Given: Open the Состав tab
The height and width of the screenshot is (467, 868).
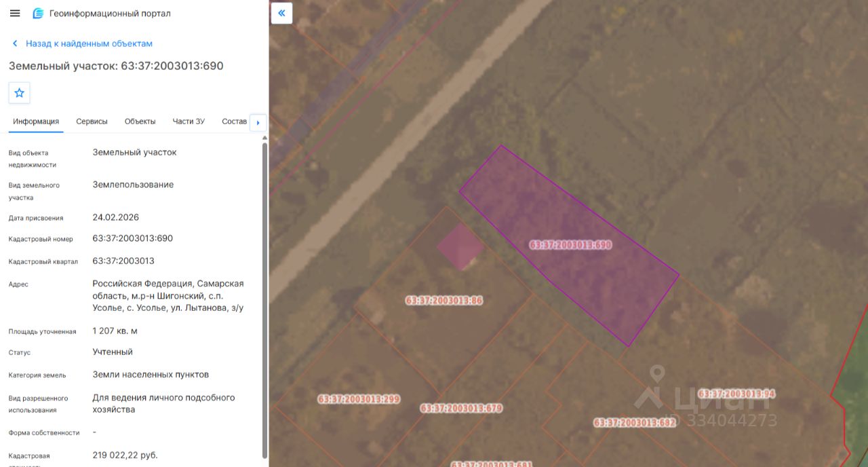Looking at the screenshot, I should tap(234, 122).
